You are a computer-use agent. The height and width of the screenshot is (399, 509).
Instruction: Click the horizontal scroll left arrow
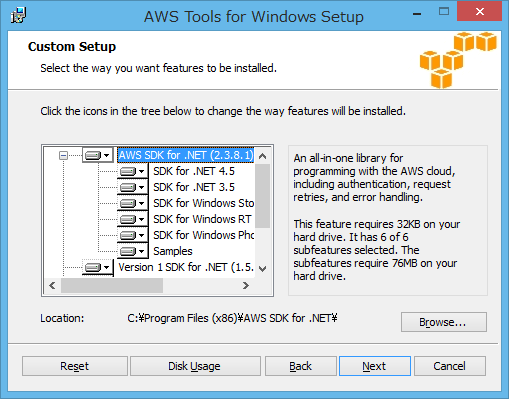[x=52, y=286]
